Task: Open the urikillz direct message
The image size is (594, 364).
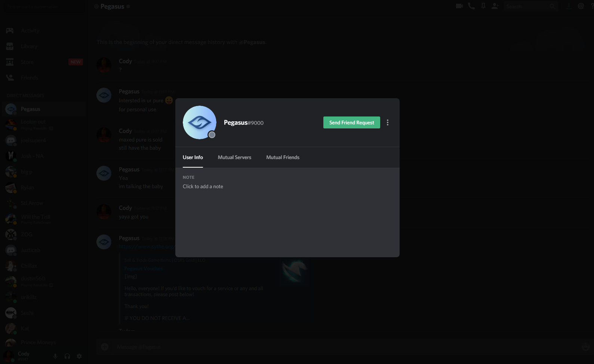Action: click(44, 297)
